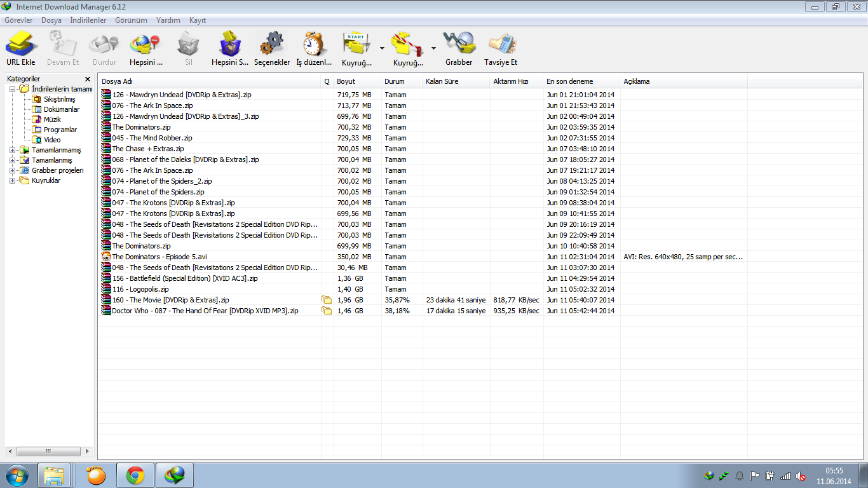Open the İş düzenleyici scheduler clock icon
868x488 pixels.
pos(314,44)
